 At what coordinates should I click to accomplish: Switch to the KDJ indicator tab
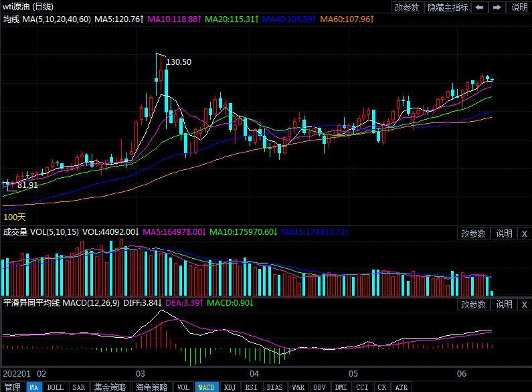230,387
